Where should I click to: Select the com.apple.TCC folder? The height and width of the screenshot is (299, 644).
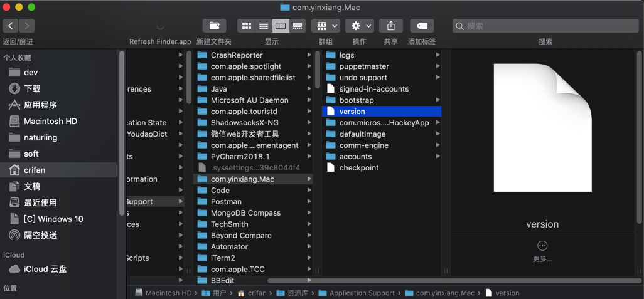(253, 270)
